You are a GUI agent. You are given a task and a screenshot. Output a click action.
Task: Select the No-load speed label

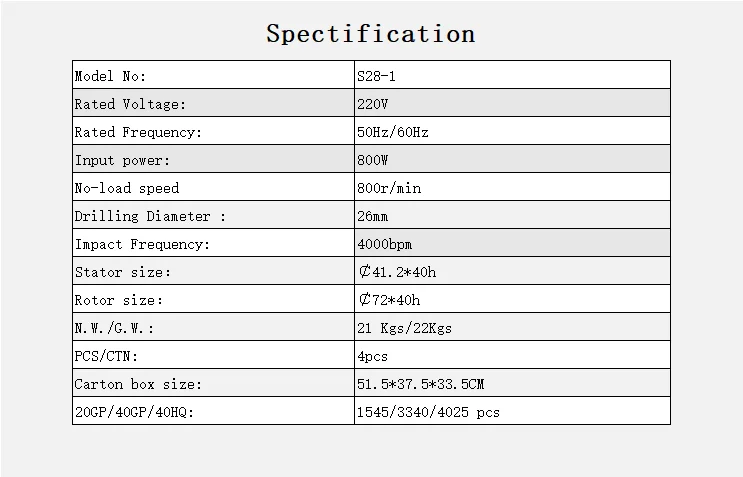pyautogui.click(x=127, y=188)
